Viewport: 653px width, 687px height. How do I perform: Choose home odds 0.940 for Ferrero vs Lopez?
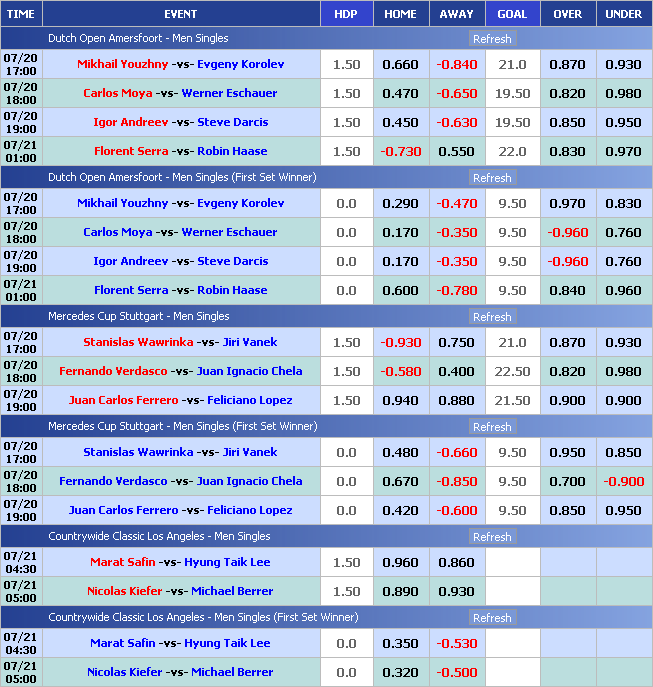pos(400,401)
